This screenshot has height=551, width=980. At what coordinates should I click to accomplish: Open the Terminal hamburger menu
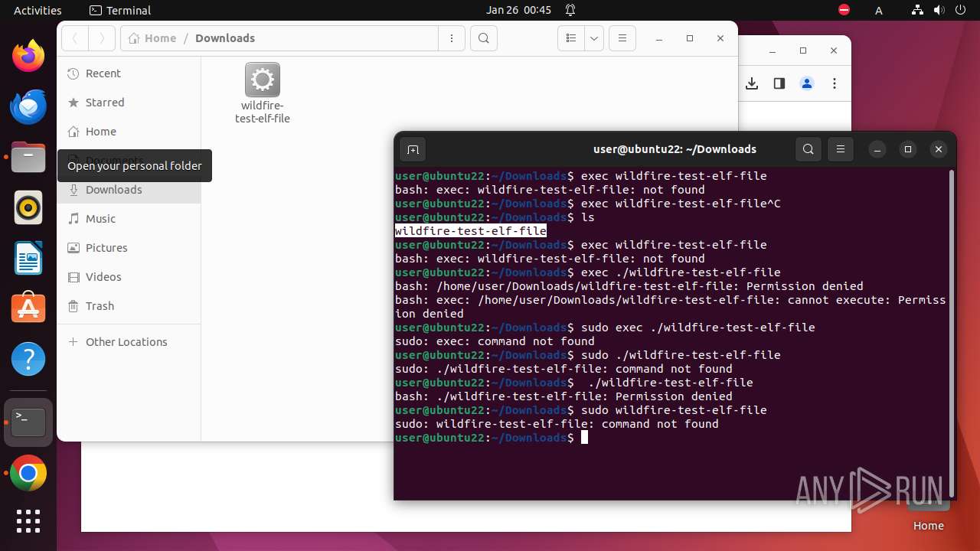841,149
